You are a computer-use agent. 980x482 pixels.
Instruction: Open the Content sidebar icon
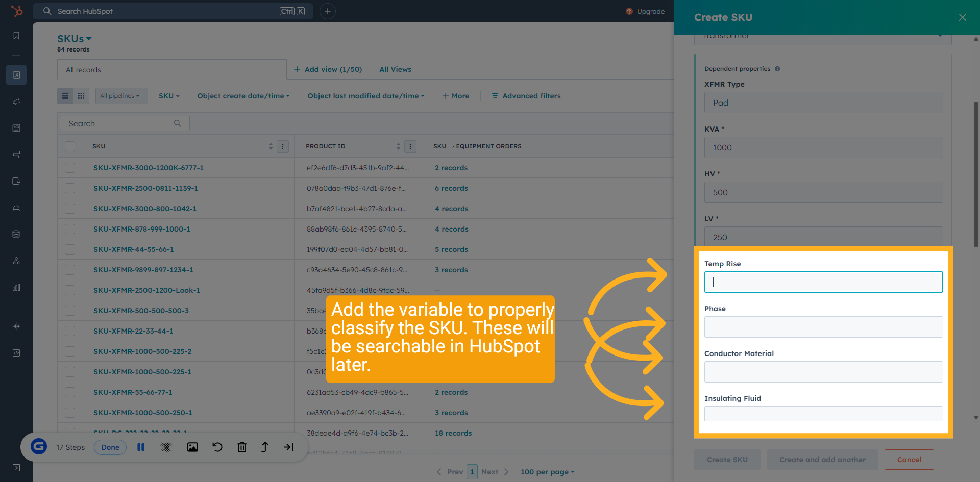(16, 128)
